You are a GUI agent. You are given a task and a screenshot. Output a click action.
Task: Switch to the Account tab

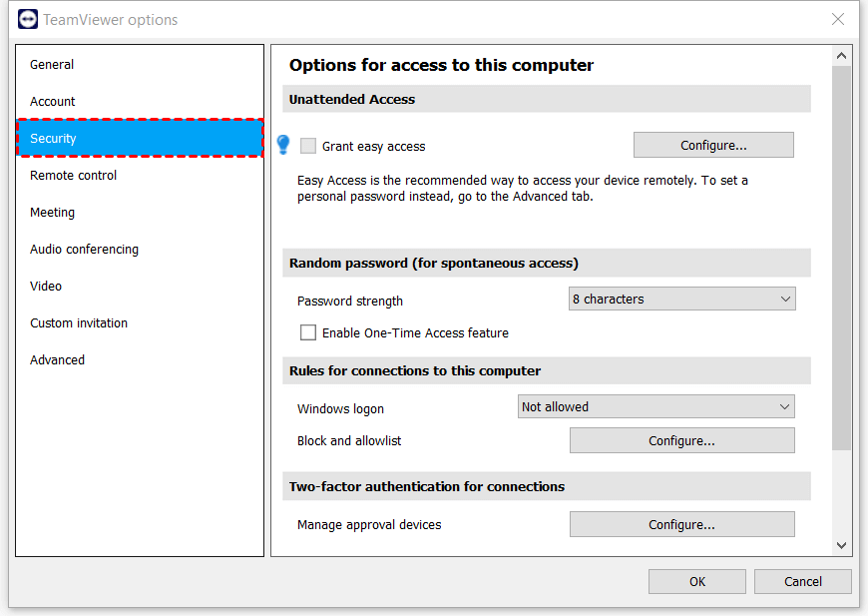coord(53,102)
